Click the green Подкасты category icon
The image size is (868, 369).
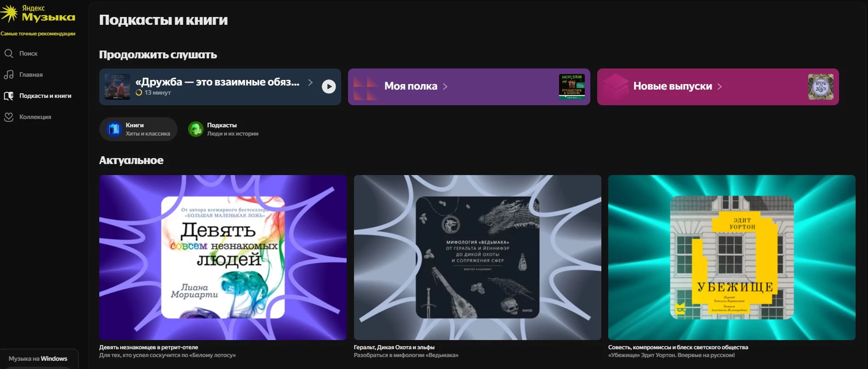195,129
